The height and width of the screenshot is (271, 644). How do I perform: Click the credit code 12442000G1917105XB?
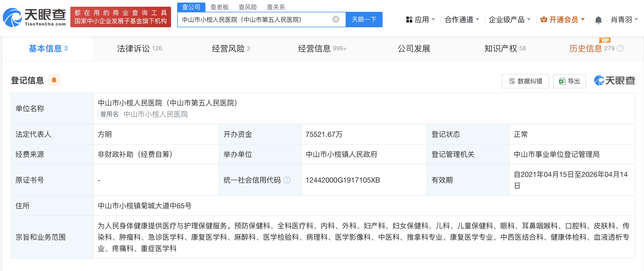click(343, 180)
